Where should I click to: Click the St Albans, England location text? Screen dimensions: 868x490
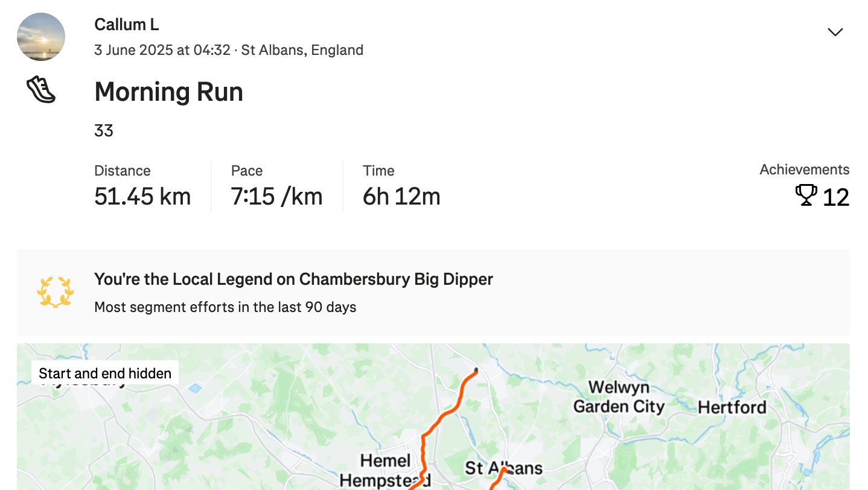click(302, 50)
